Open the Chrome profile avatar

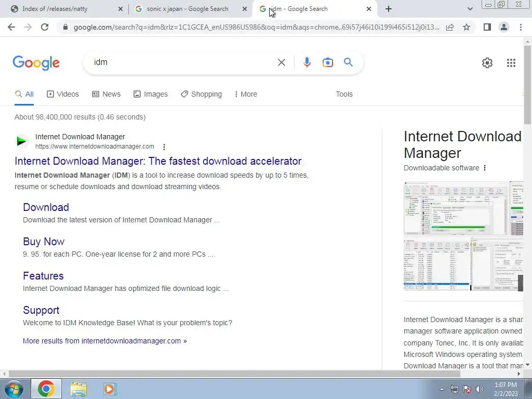[x=504, y=27]
